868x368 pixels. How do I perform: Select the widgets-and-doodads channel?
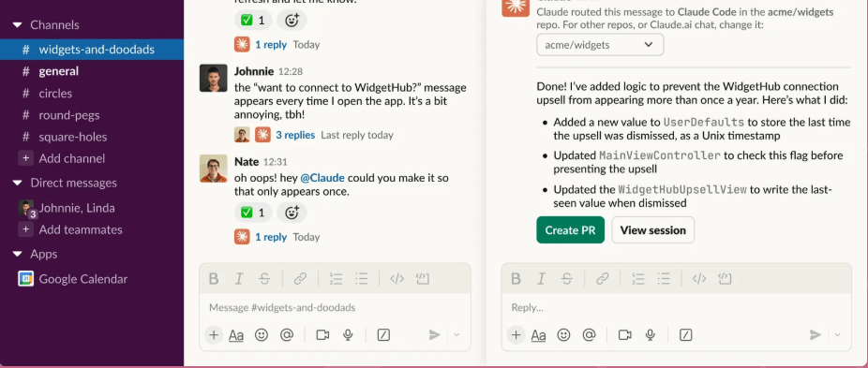[92, 50]
